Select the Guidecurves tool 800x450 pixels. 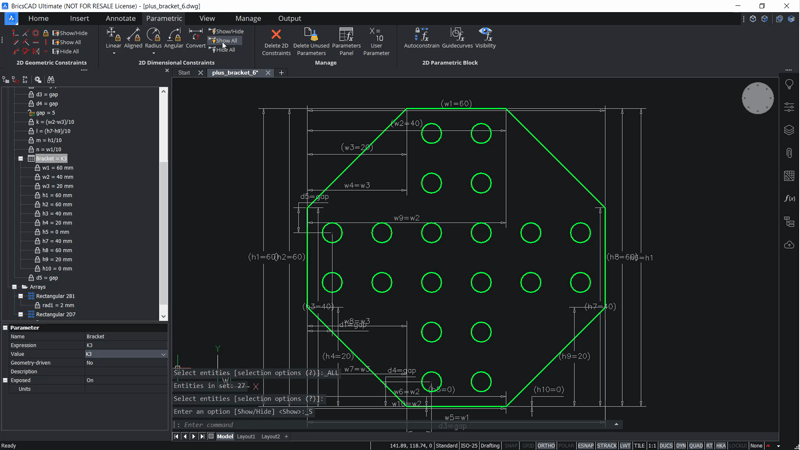[457, 38]
